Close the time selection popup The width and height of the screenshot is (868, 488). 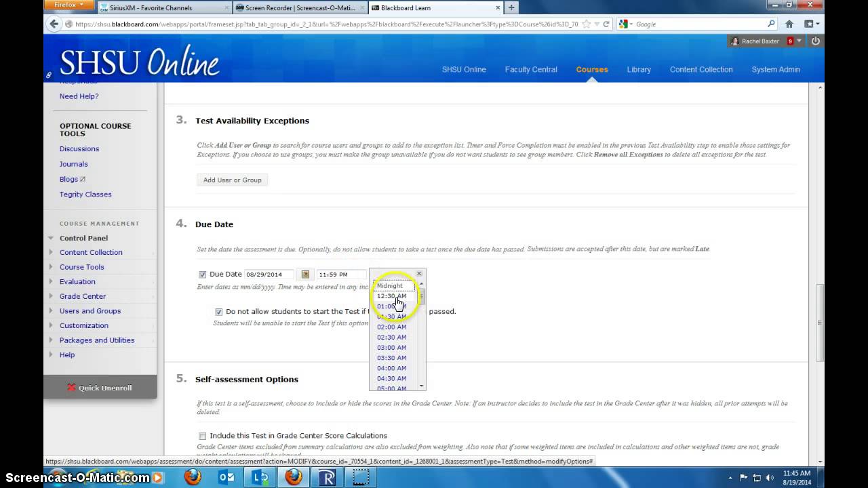click(418, 274)
